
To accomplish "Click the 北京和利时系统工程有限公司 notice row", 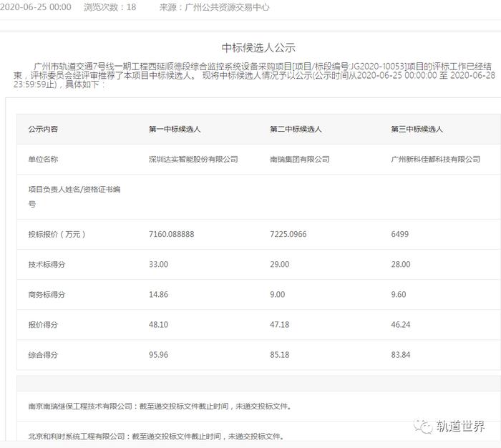I will tap(258, 432).
